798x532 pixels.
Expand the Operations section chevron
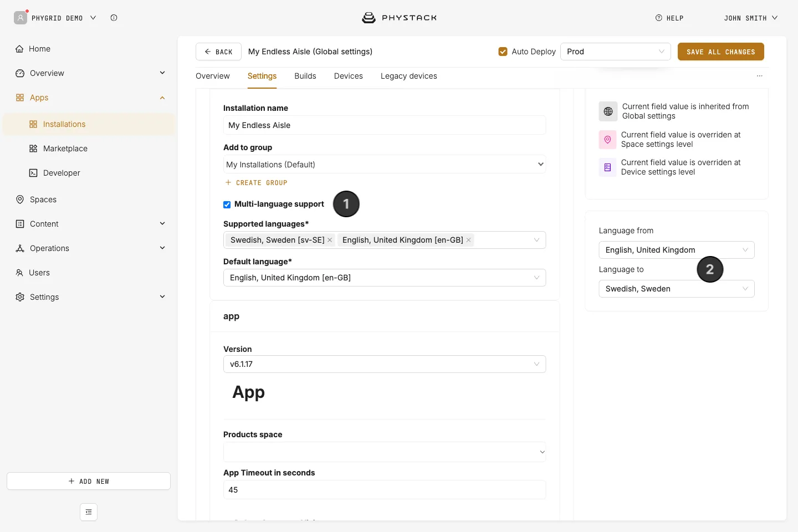point(162,248)
